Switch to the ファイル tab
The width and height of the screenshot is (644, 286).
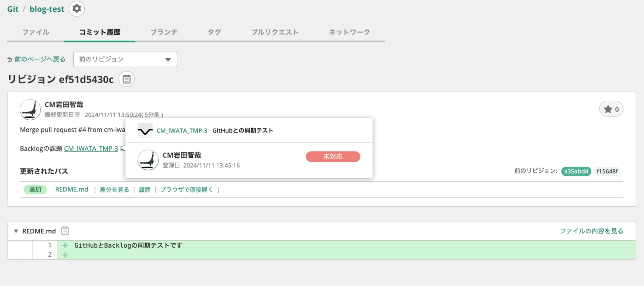(35, 32)
